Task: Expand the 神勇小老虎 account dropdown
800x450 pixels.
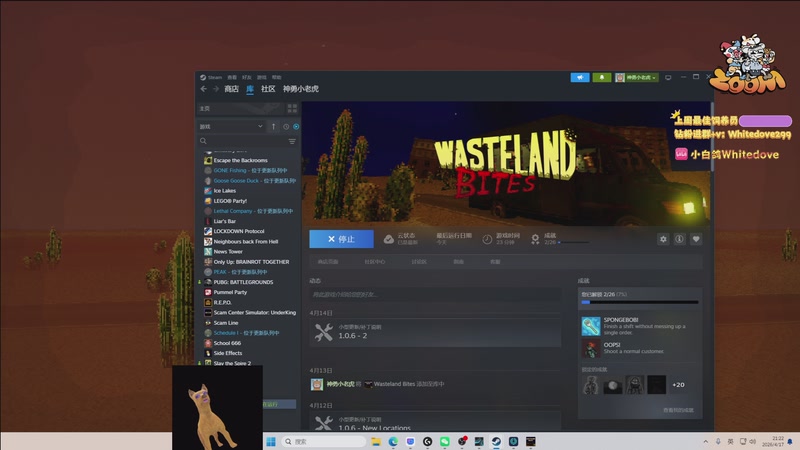Action: (x=636, y=78)
